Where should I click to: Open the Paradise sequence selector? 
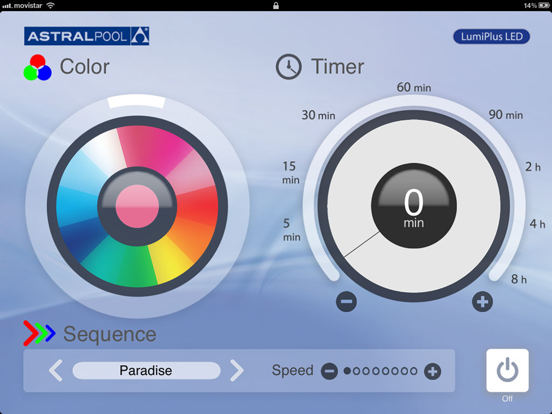click(146, 370)
